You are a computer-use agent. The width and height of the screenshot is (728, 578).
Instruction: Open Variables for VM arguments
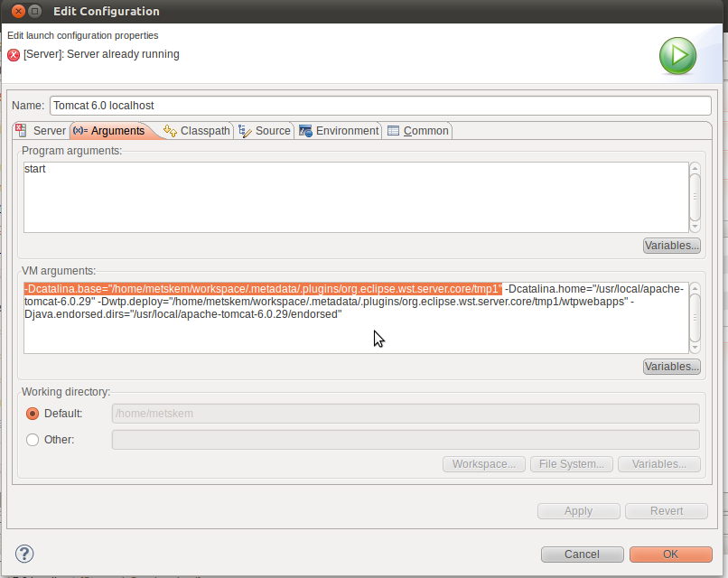(x=671, y=367)
